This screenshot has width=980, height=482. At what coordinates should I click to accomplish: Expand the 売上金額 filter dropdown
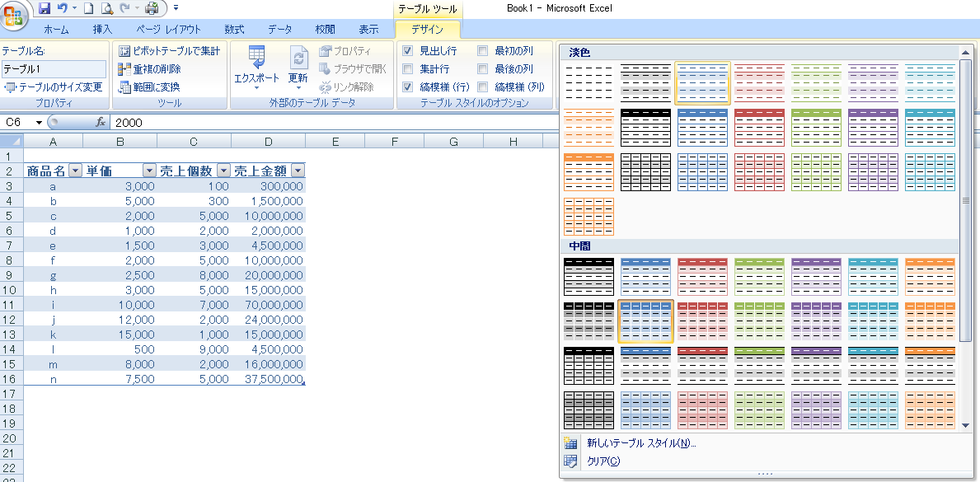coord(298,171)
